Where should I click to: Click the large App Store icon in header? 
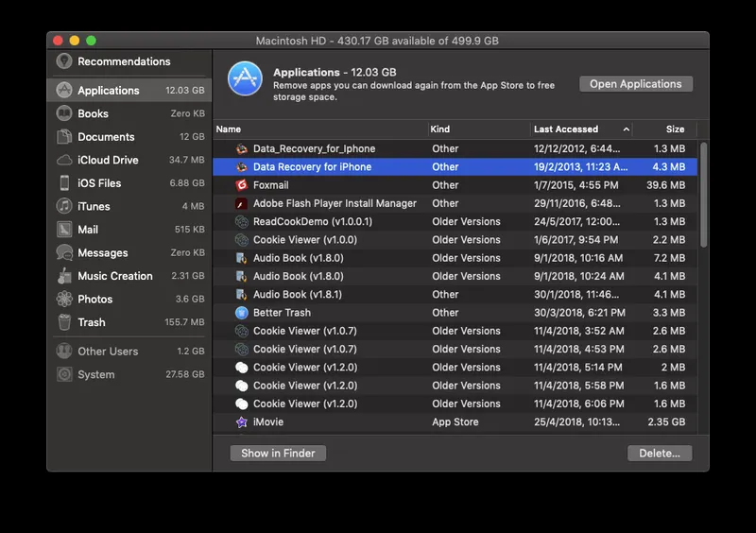(245, 78)
